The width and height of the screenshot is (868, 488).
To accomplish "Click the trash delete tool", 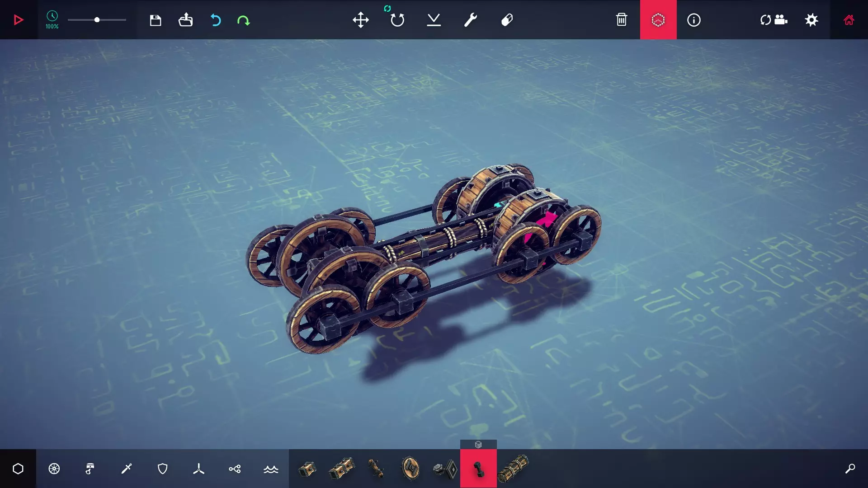I will [x=621, y=20].
